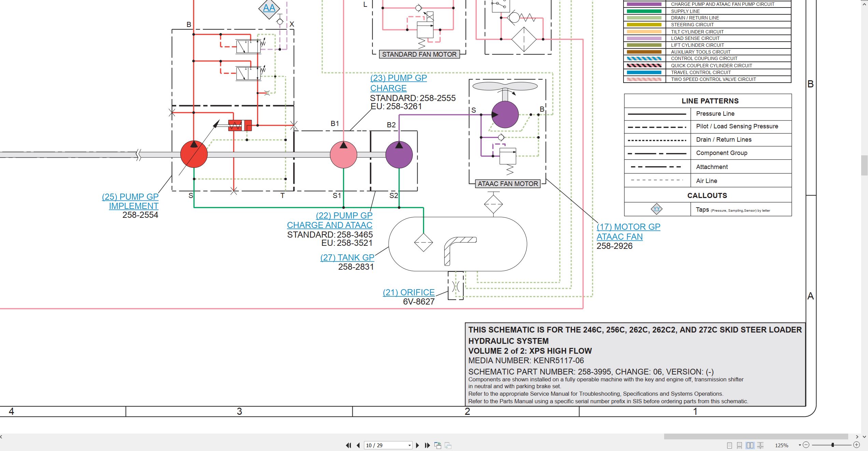Open the (21) ORIFICE link

point(409,292)
